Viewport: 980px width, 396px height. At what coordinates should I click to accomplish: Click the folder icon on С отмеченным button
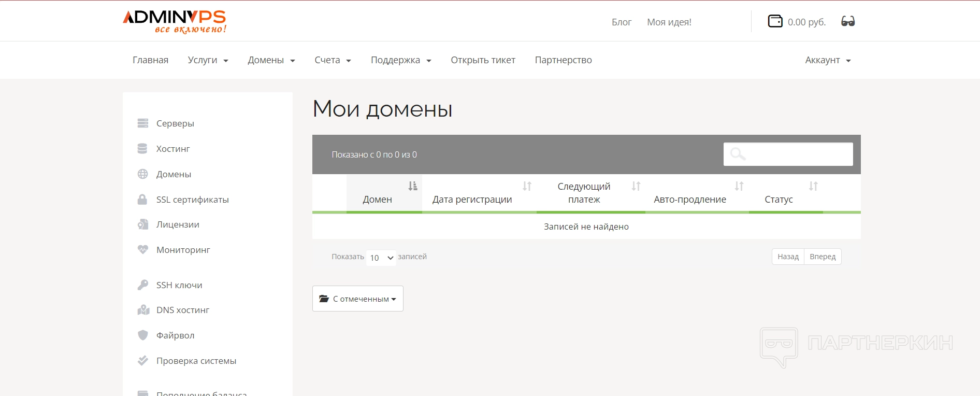(324, 299)
